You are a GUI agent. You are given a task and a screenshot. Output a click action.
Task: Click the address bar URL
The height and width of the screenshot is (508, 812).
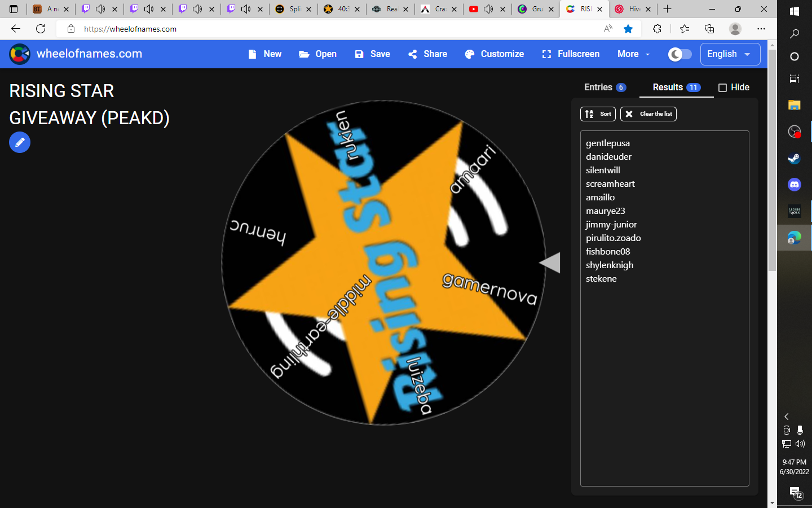point(130,29)
